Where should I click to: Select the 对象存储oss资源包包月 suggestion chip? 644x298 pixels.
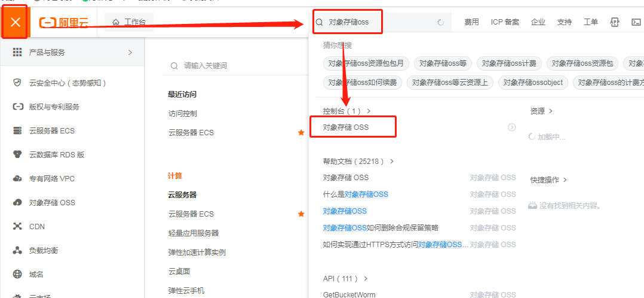point(366,63)
